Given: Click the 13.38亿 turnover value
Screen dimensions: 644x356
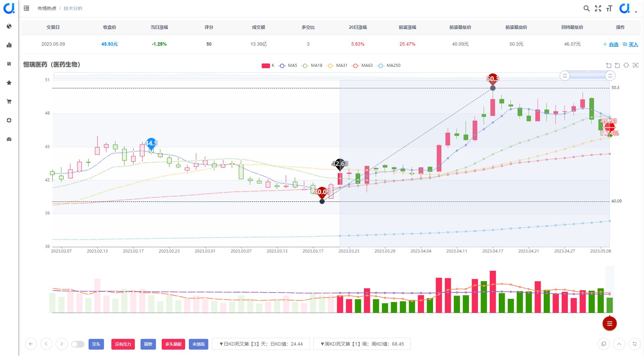Looking at the screenshot, I should coord(259,44).
